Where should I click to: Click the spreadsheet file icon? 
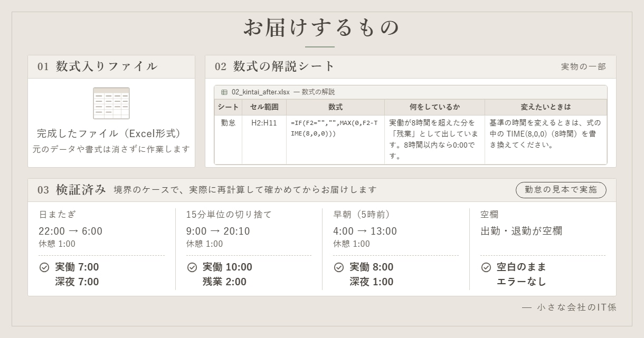(111, 103)
